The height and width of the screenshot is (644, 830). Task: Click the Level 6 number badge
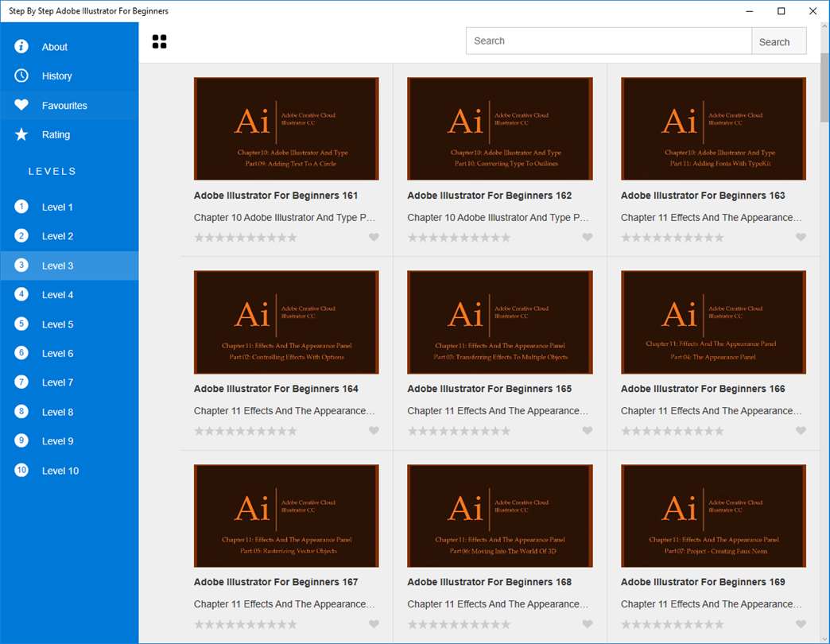[21, 353]
